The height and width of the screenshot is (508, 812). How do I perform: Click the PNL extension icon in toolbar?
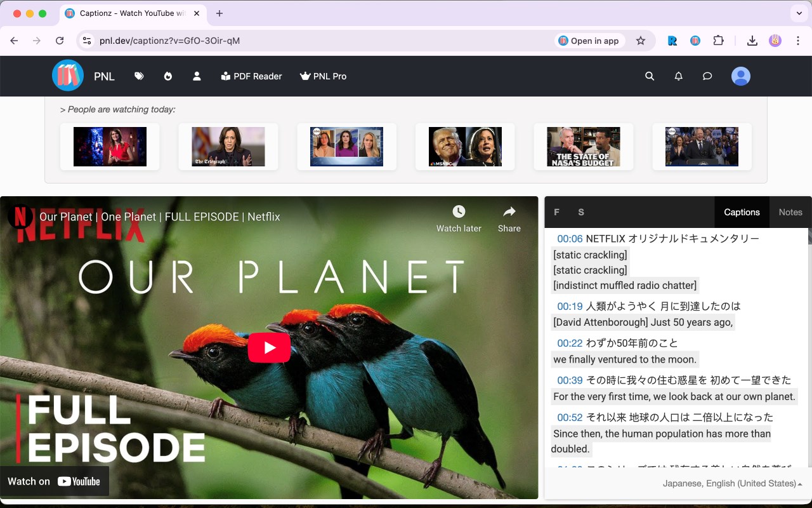[x=695, y=41]
